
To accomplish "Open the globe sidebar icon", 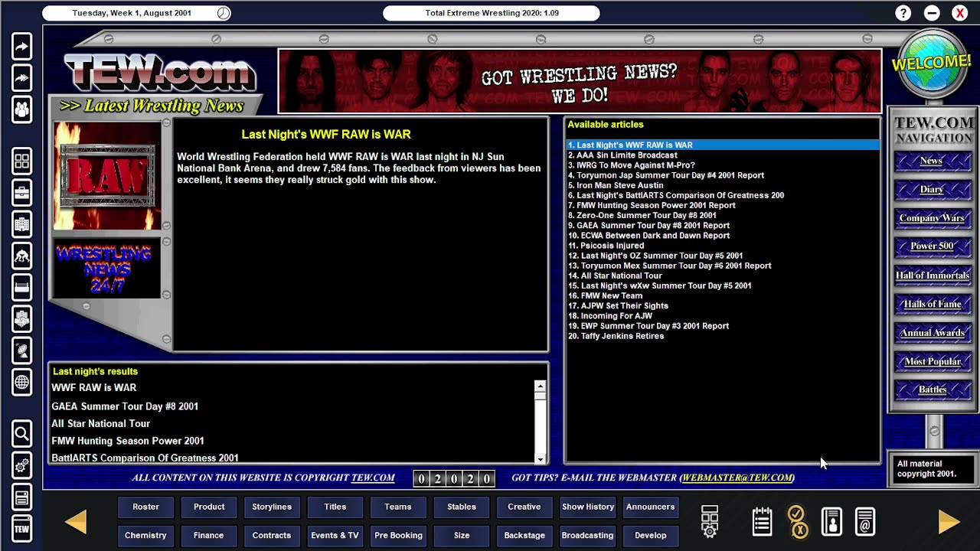I will pos(21,382).
